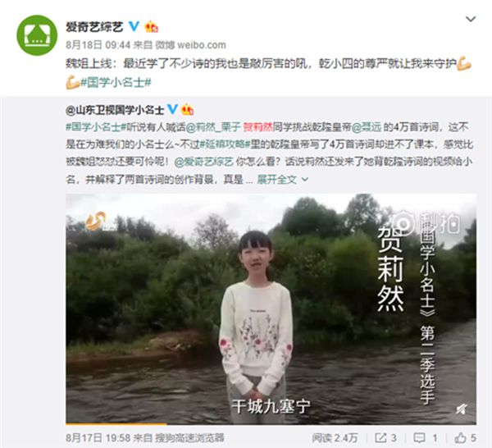Screen dimensions: 492x448
Task: Expand the post options chevron menu
Action: [471, 19]
